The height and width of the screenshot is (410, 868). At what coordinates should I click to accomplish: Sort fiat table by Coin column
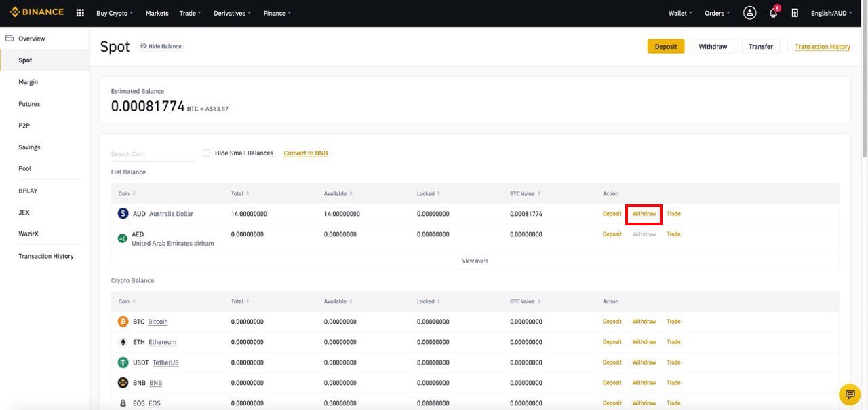127,193
